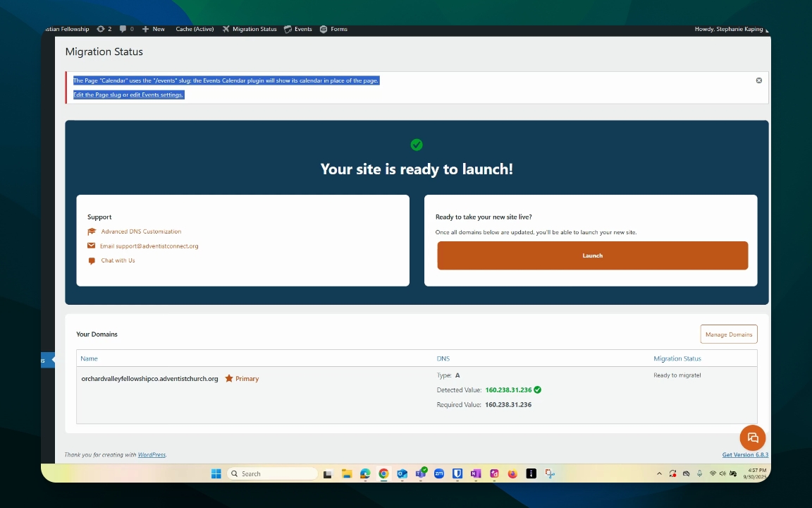
Task: Open Zoom from the taskbar
Action: click(439, 474)
